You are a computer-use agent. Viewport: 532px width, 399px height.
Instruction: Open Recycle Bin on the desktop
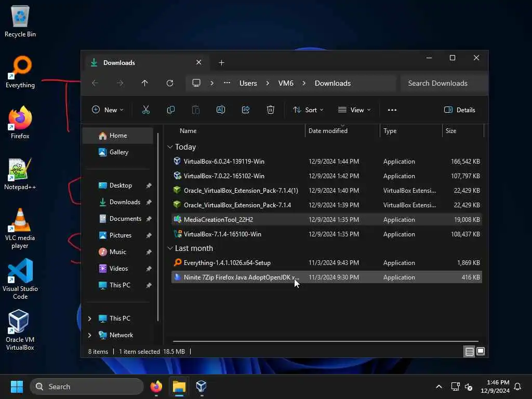coord(20,21)
